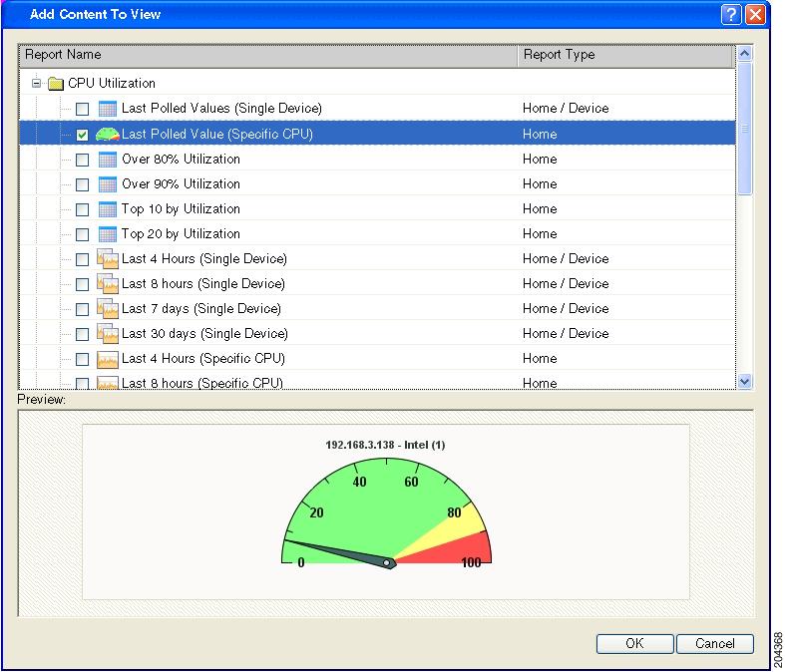Check Last 30 days (Single Device) box
785x672 pixels.
82,334
